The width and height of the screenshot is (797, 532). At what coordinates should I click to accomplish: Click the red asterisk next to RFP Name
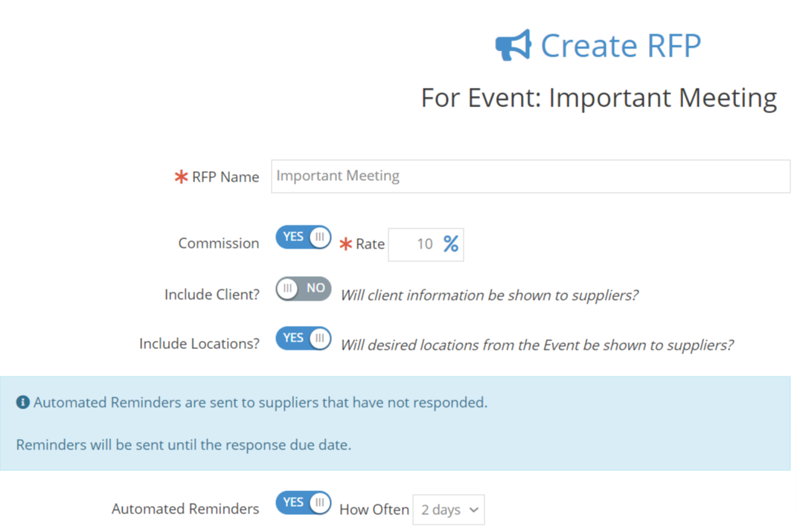tap(181, 176)
